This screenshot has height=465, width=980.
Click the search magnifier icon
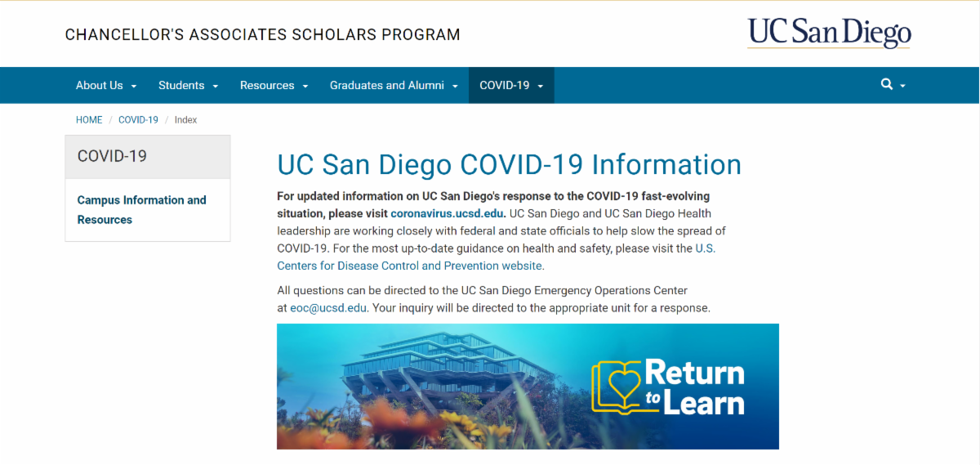point(887,84)
